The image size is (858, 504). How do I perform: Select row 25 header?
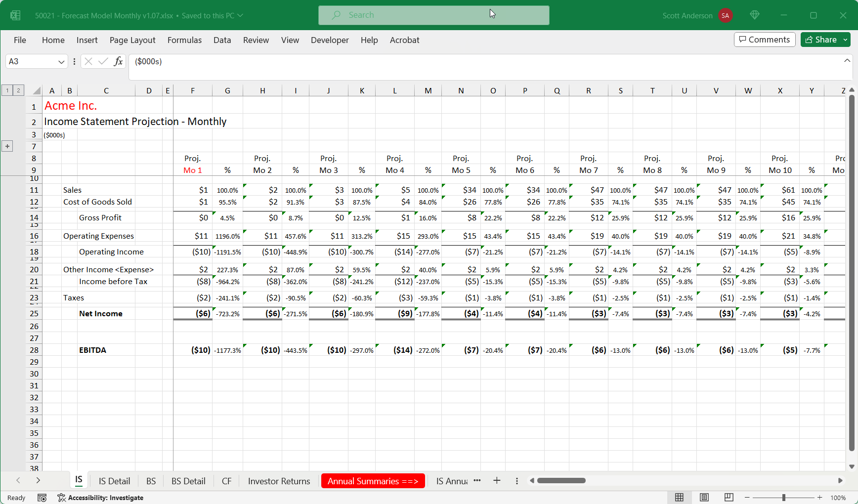point(34,314)
